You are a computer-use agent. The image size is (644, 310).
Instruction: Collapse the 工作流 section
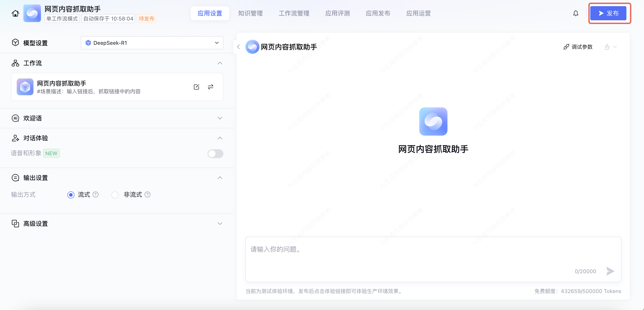coord(219,63)
